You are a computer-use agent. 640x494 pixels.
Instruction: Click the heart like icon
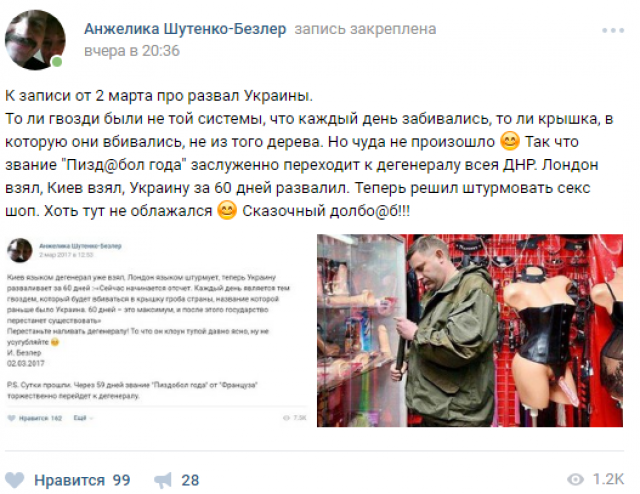pos(14,480)
